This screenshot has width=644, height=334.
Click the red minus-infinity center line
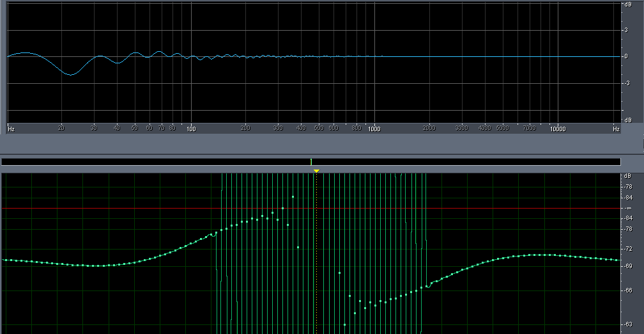[x=311, y=208]
